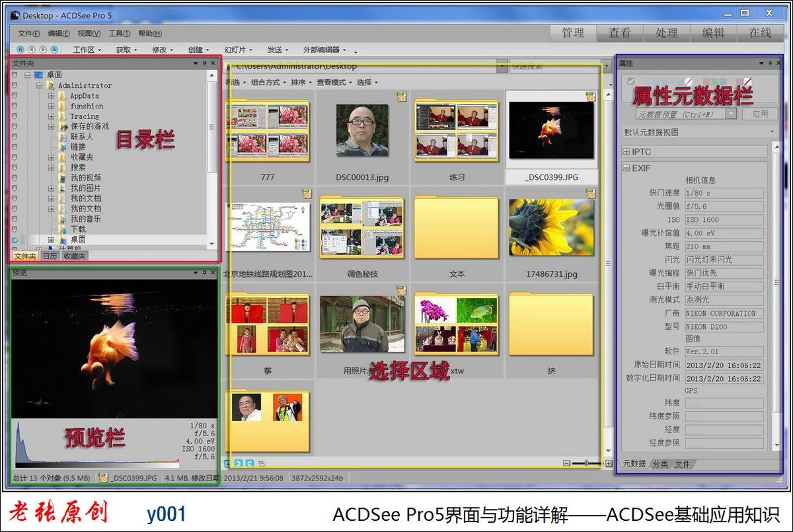Click the zoom-out minus icon beside thumbnail slider
The width and height of the screenshot is (793, 532).
[x=567, y=464]
